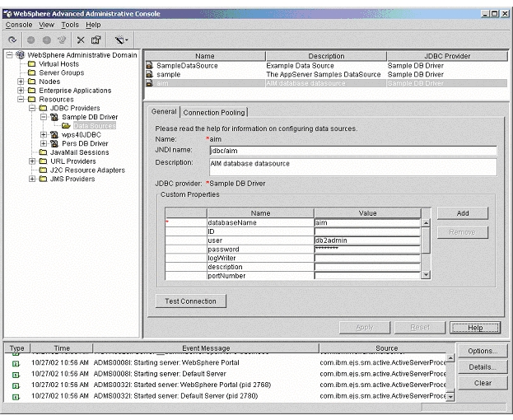Screen dimensions: 513x420
Task: Click the SampleDataSource row icon
Action: pyautogui.click(x=149, y=65)
